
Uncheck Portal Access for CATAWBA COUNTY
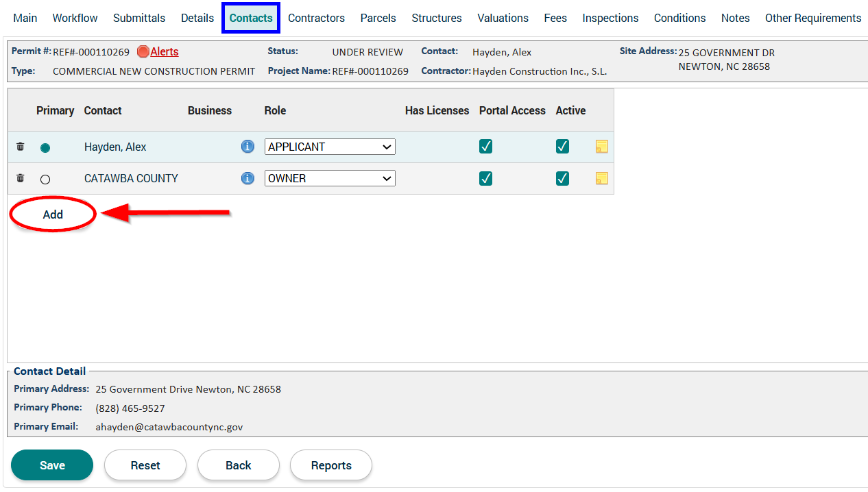[485, 178]
